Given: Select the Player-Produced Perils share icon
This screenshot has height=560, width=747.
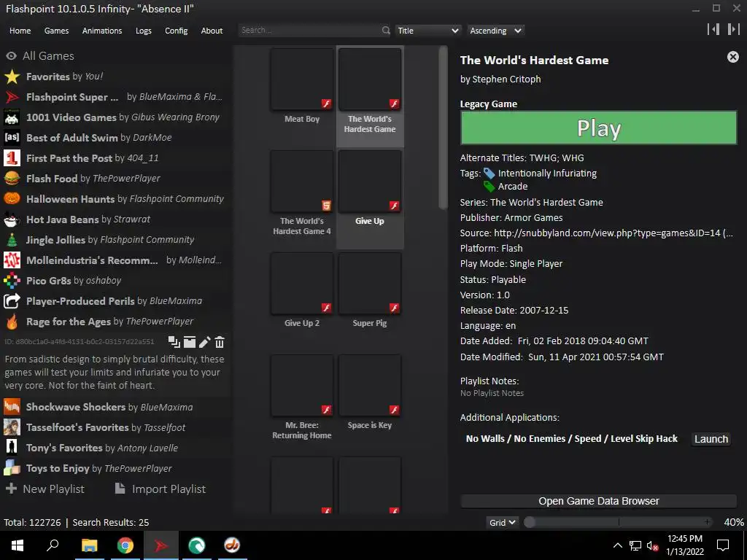Looking at the screenshot, I should 12,301.
